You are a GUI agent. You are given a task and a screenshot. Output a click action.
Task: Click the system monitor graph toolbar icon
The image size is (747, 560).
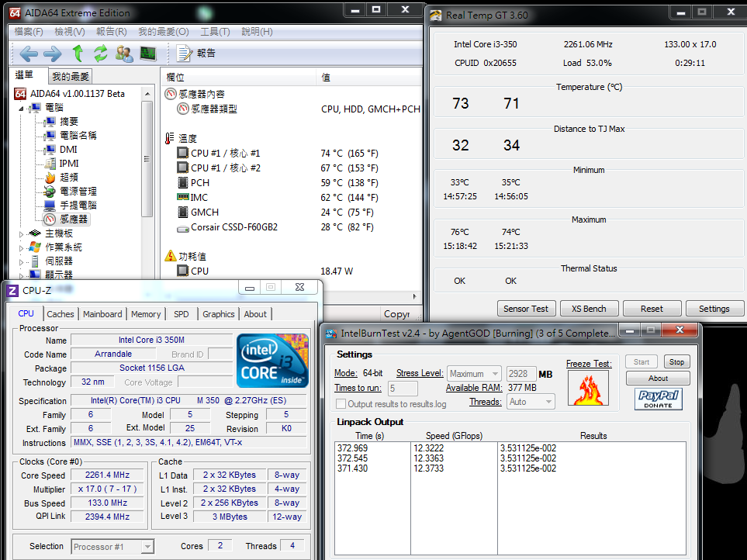[x=147, y=54]
